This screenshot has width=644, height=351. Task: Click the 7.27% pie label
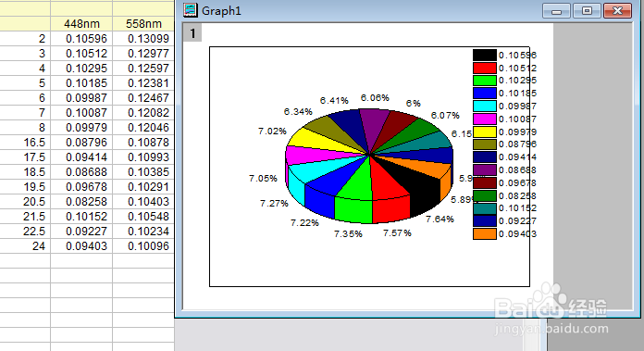pos(274,204)
